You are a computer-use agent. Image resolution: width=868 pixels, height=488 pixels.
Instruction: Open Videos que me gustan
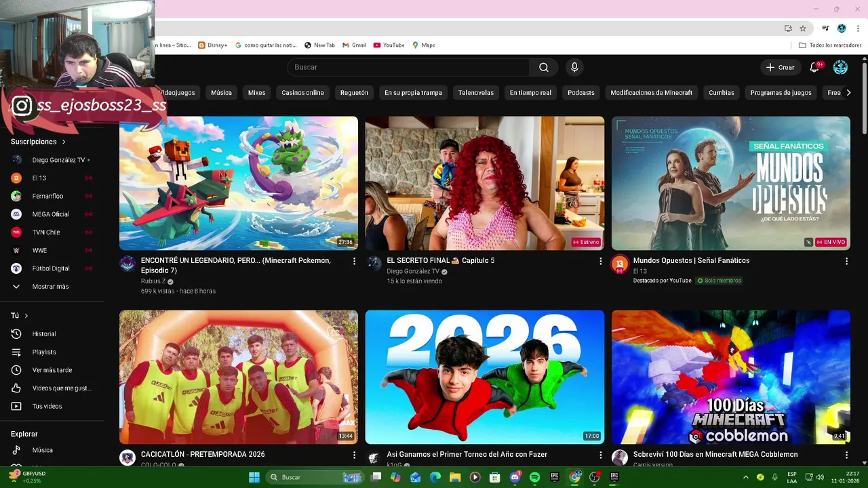52,388
